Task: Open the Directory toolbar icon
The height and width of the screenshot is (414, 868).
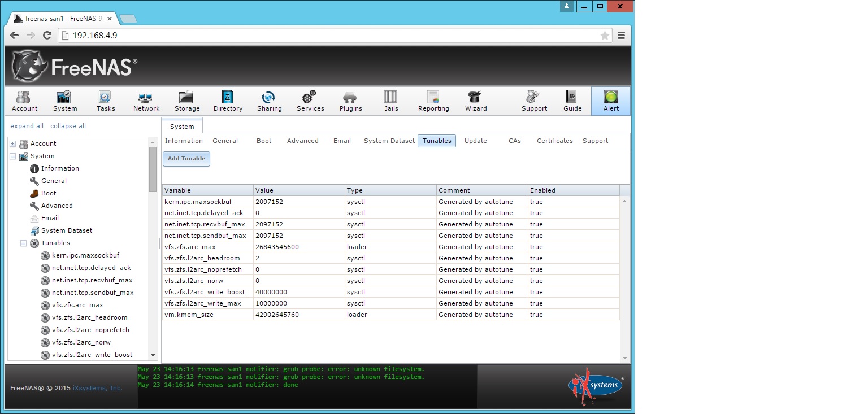Action: click(x=228, y=101)
